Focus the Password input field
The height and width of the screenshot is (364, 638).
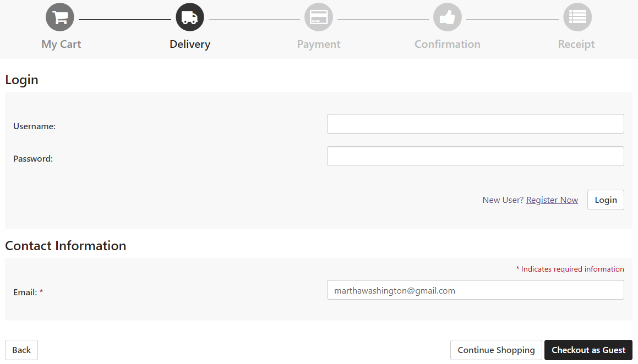475,156
